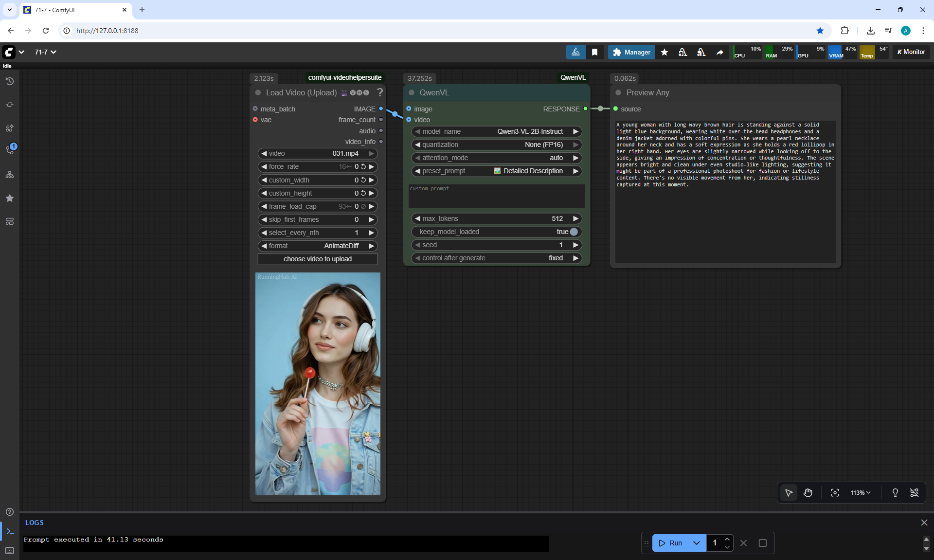Click the bookmark icon in top toolbar
The width and height of the screenshot is (934, 560).
(594, 52)
